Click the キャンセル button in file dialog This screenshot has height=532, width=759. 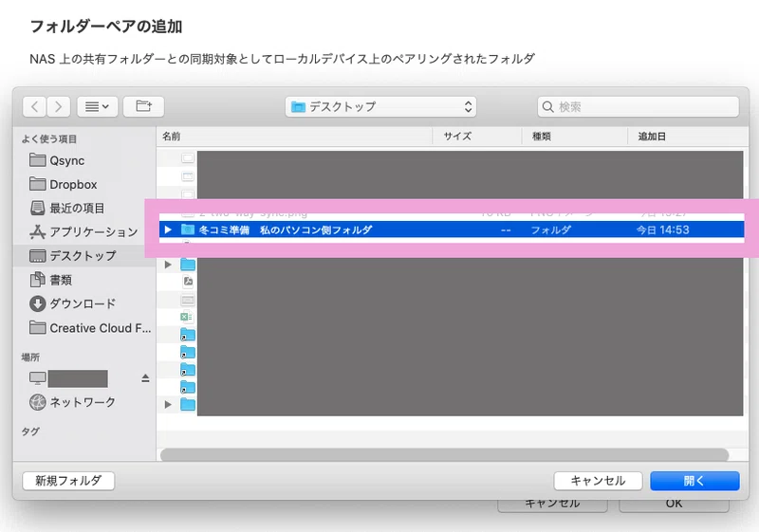(x=598, y=481)
